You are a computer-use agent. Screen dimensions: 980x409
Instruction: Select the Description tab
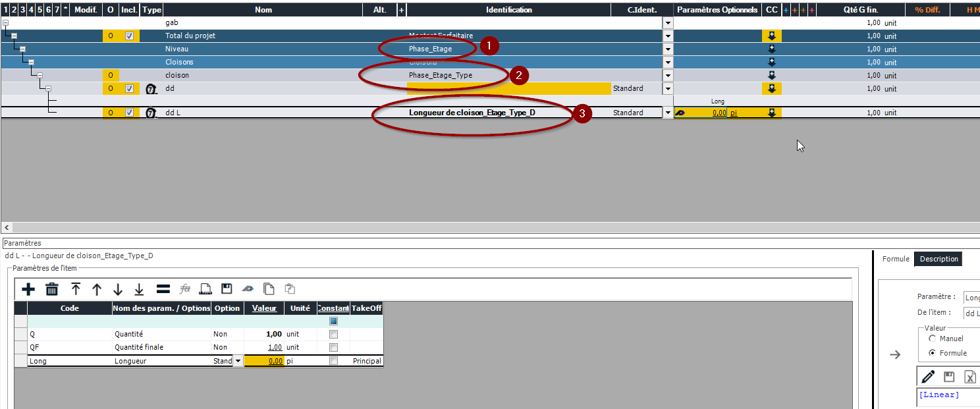click(939, 259)
